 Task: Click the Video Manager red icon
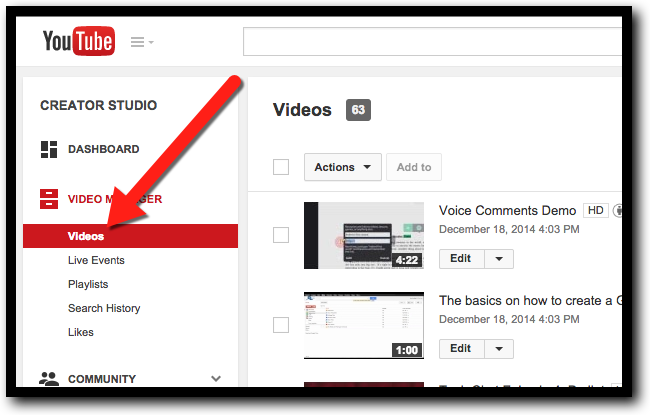[49, 199]
